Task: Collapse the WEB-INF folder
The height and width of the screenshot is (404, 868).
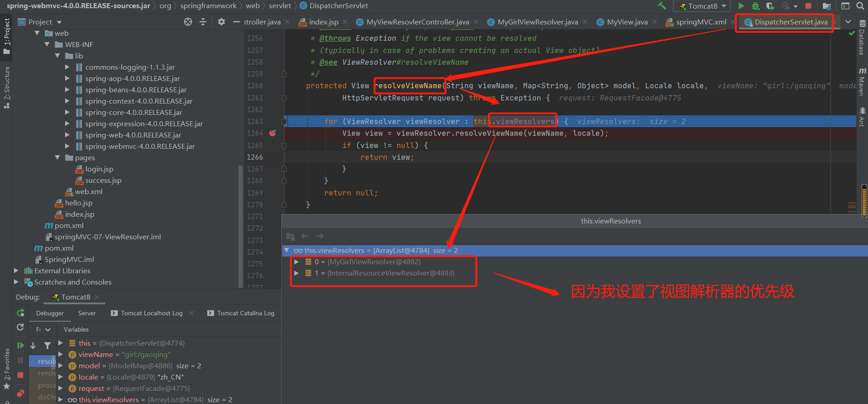Action: pos(47,44)
